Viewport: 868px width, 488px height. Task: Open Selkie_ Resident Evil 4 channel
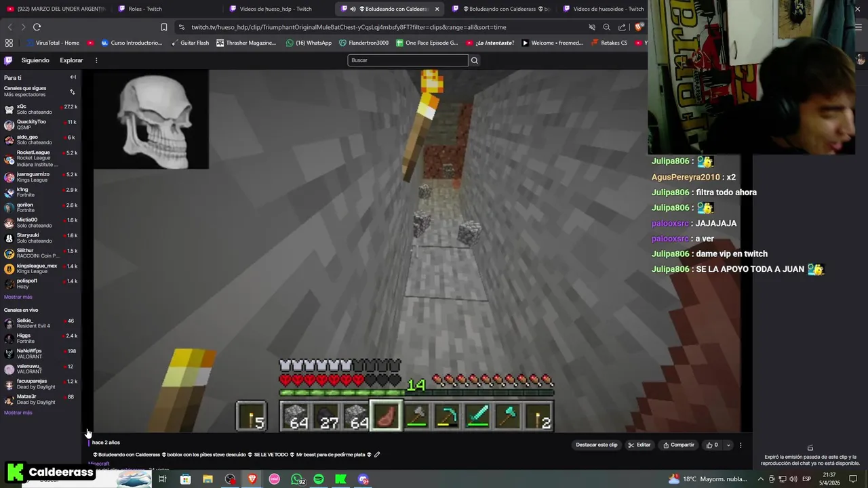[41, 323]
